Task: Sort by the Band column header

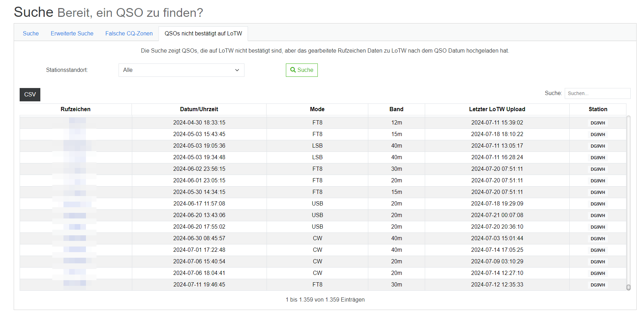Action: pos(396,109)
